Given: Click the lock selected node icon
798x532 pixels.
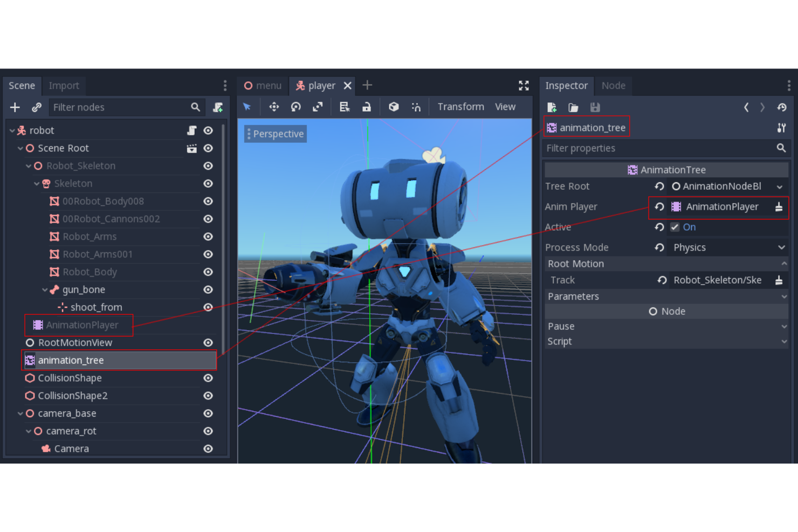Looking at the screenshot, I should coord(367,107).
